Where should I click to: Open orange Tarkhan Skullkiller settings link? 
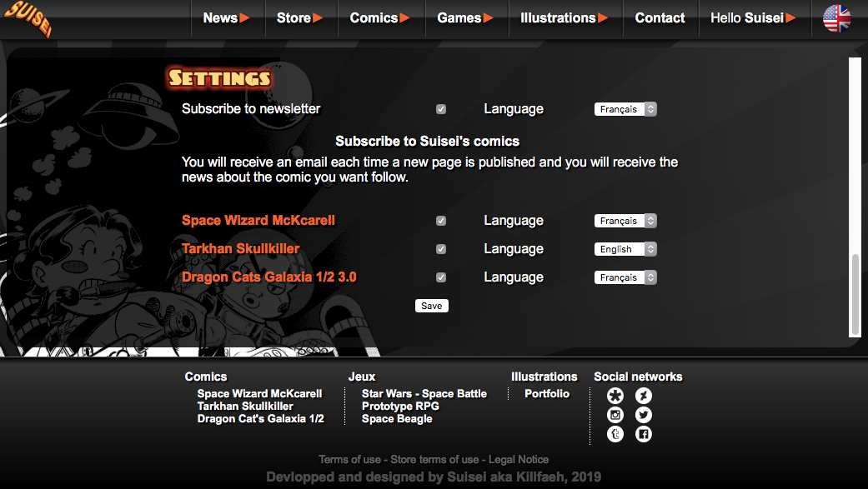pos(241,248)
